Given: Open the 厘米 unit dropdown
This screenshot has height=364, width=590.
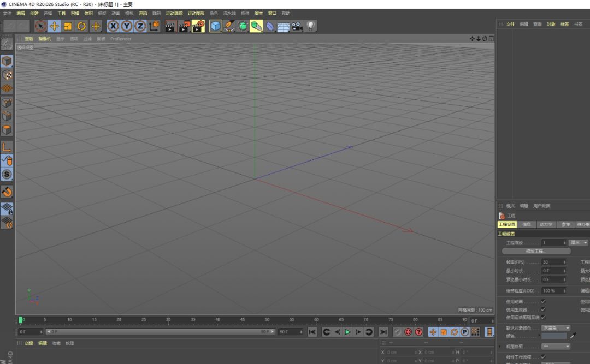Looking at the screenshot, I should tap(579, 242).
